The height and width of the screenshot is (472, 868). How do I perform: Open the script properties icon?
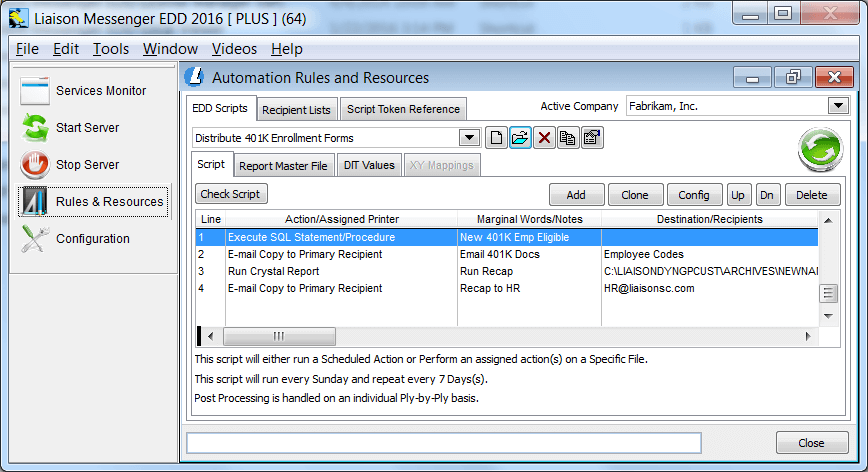point(591,138)
